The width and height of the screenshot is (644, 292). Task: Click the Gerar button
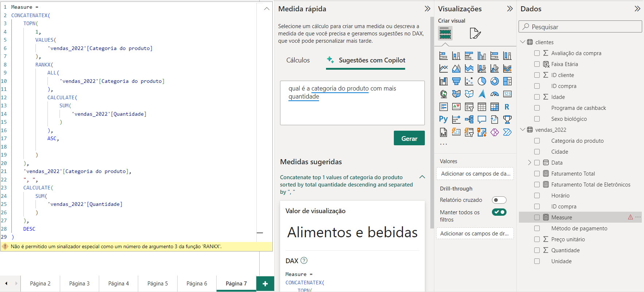click(x=409, y=138)
